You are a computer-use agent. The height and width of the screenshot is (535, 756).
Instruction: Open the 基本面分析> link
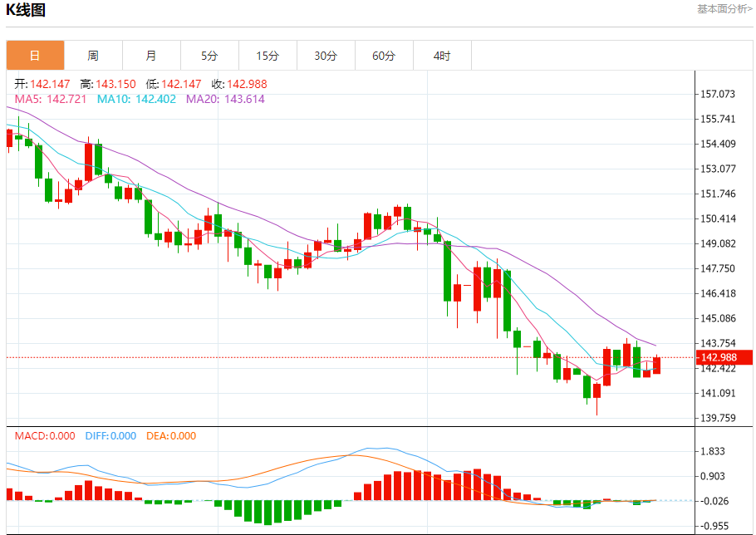(724, 8)
